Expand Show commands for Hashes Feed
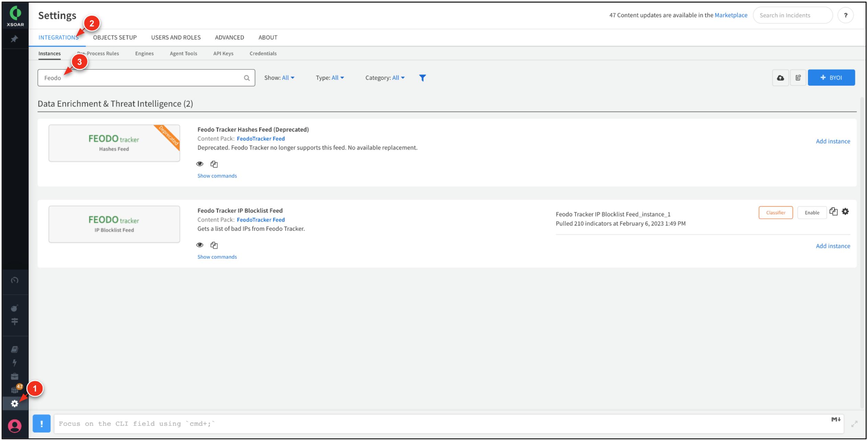 (217, 176)
